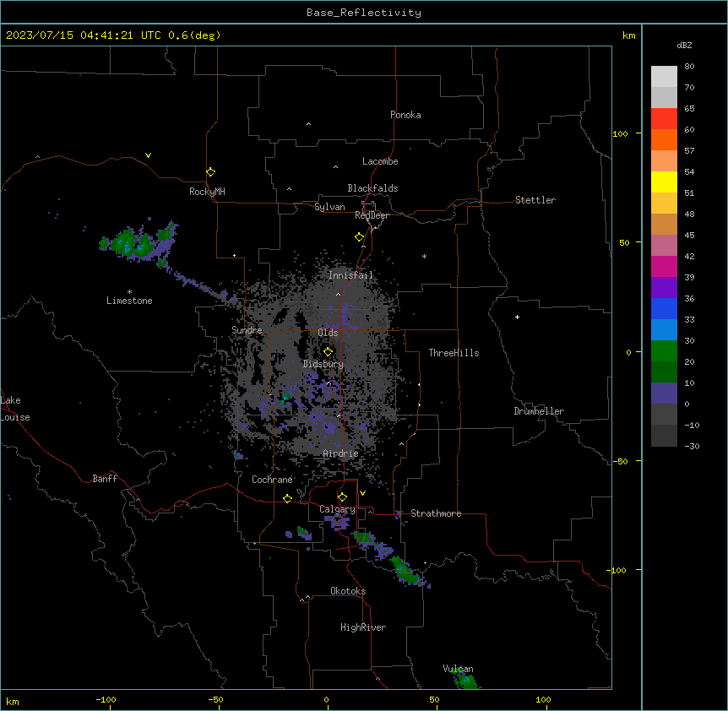The width and height of the screenshot is (728, 711).
Task: Click the timestamp 2023/07/15 04:41:21 UTC
Action: pos(84,35)
